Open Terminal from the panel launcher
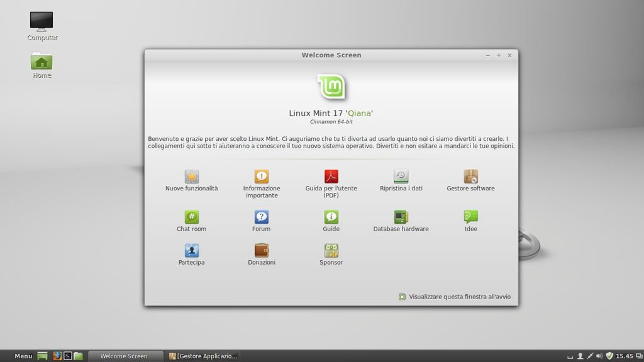 click(x=68, y=356)
